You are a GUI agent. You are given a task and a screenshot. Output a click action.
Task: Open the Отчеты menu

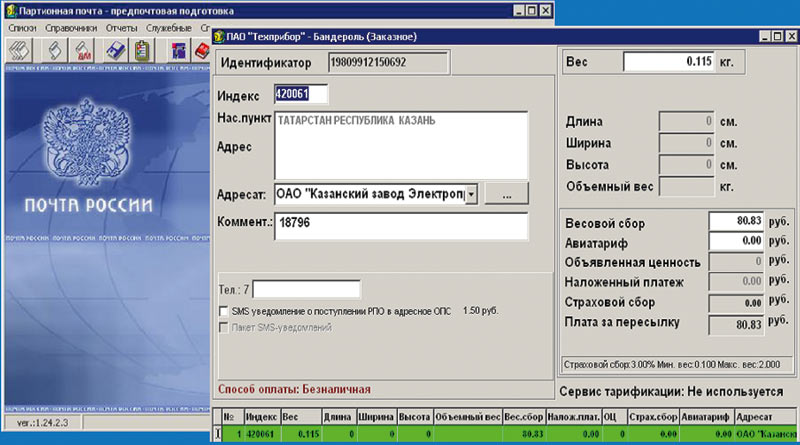(x=121, y=28)
